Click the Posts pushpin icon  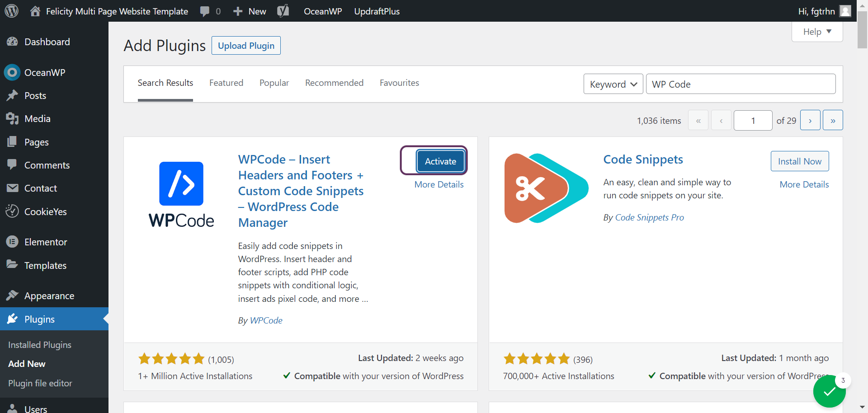point(12,95)
